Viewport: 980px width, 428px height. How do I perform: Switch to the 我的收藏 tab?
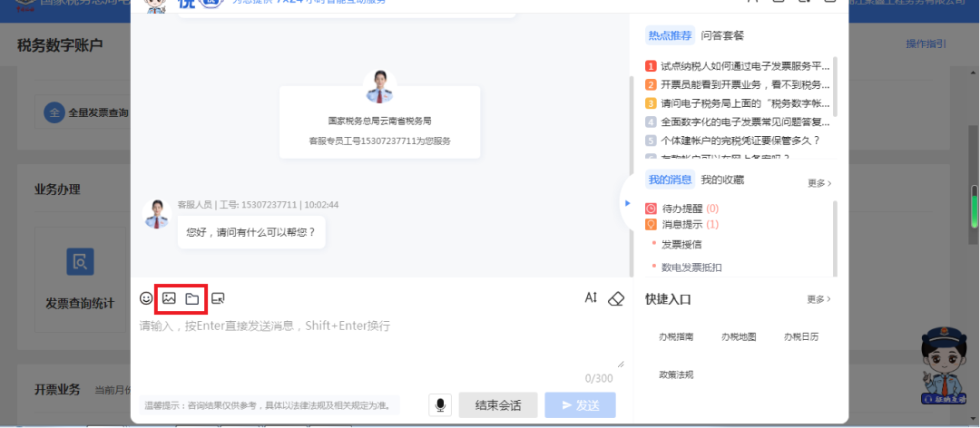(x=722, y=180)
